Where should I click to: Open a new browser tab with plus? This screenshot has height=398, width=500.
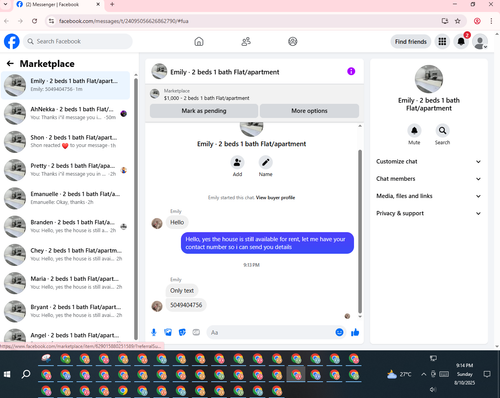coord(112,4)
